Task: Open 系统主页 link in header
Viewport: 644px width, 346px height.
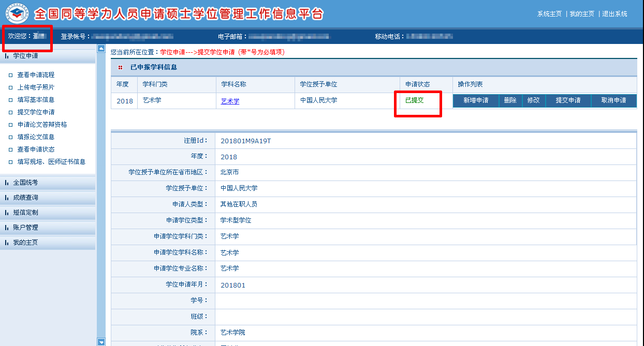Action: pos(549,14)
